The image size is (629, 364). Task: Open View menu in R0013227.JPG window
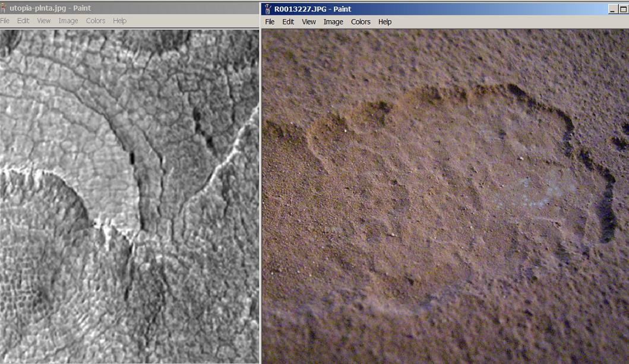click(308, 21)
